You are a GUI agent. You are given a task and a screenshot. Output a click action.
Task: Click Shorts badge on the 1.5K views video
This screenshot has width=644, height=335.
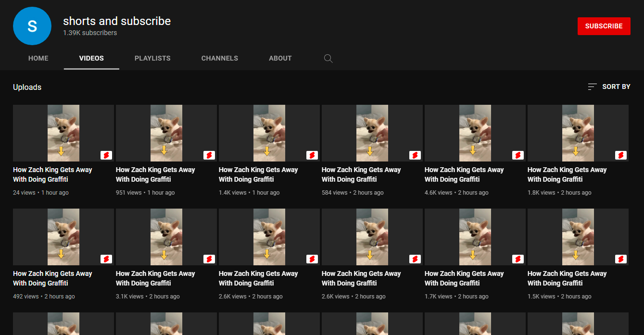coord(621,259)
